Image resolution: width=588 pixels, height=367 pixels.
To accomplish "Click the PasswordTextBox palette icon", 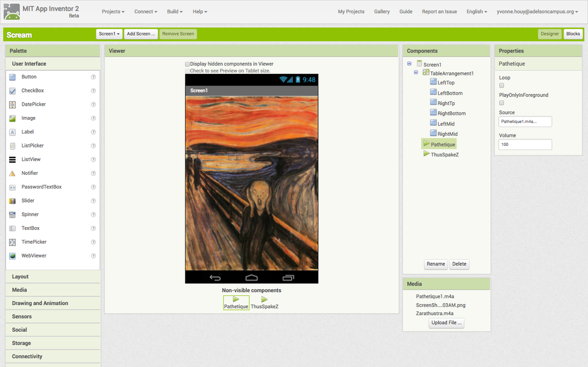I will pos(12,187).
